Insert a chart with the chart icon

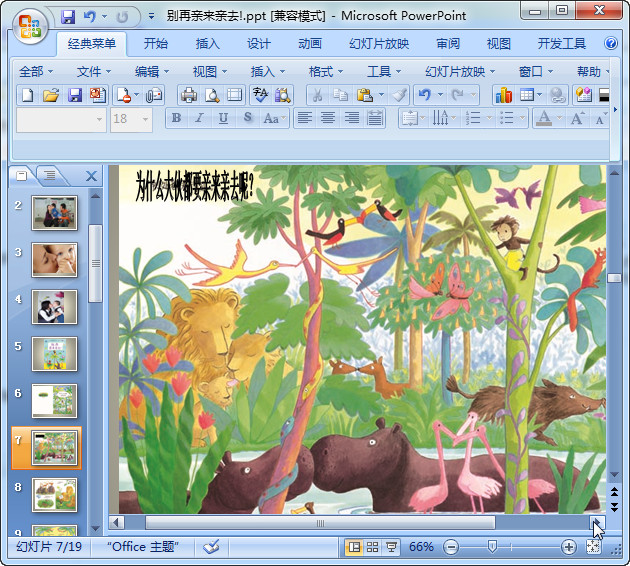click(503, 96)
